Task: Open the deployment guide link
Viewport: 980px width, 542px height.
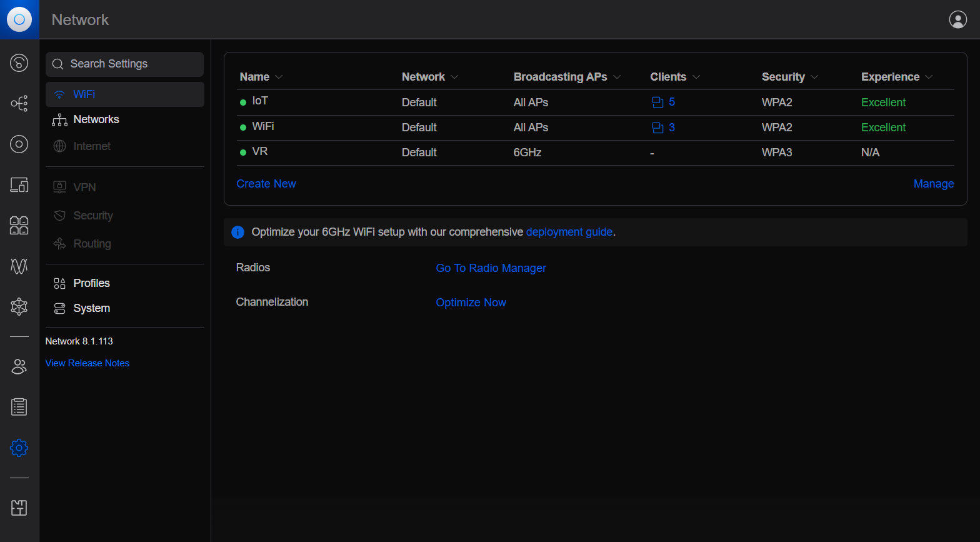Action: point(569,232)
